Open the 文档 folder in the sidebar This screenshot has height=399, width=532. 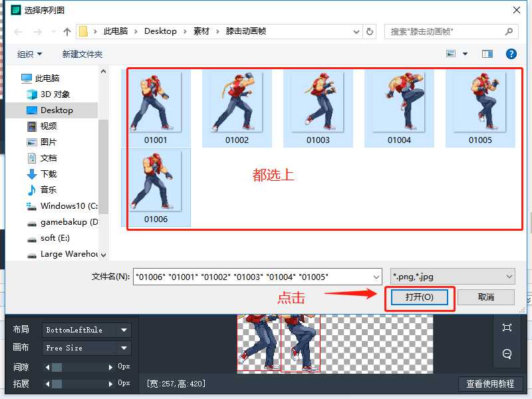pyautogui.click(x=42, y=158)
